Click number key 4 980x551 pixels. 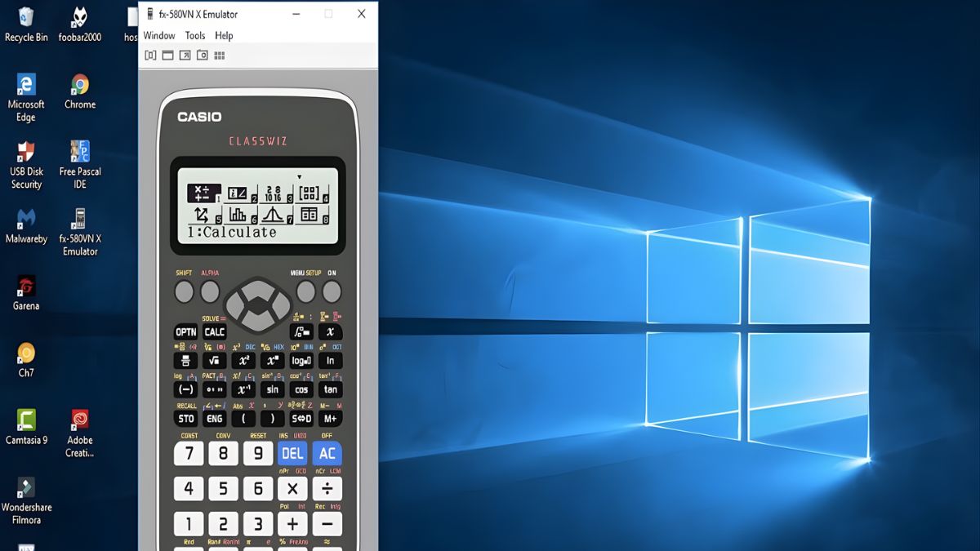189,488
